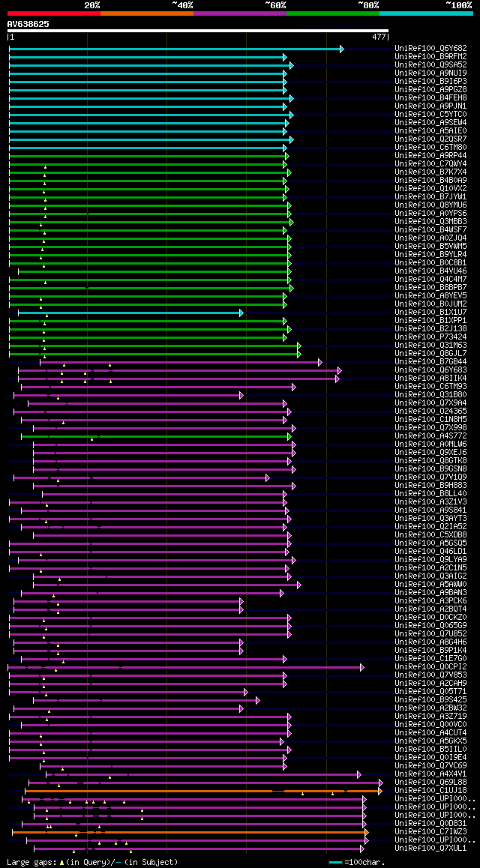Viewport: 480px width, 868px height.
Task: Click the query end position 477
Action: pos(379,37)
